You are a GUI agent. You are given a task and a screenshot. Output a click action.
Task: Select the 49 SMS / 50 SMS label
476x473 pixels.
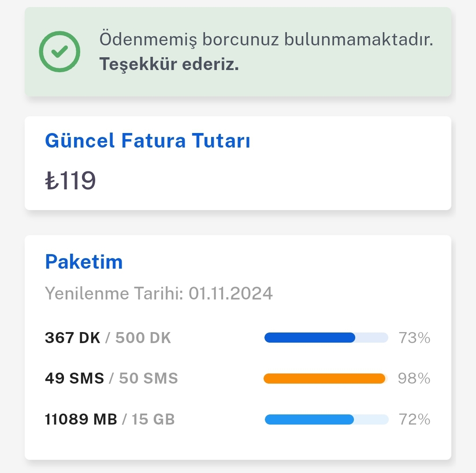click(112, 378)
